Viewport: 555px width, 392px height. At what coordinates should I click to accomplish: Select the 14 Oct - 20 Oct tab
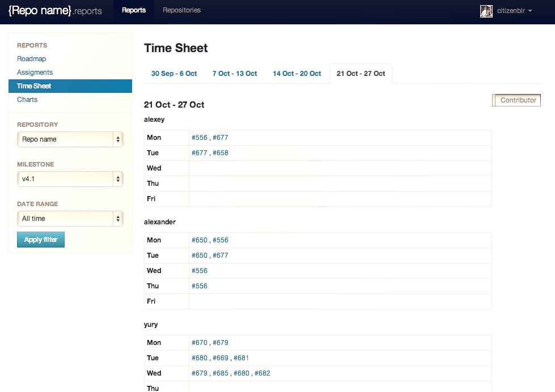[x=297, y=73]
